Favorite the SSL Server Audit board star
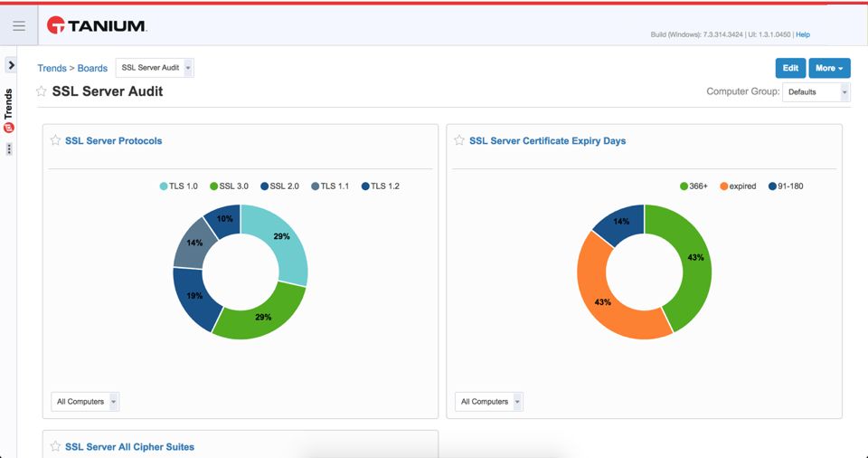 (x=42, y=91)
